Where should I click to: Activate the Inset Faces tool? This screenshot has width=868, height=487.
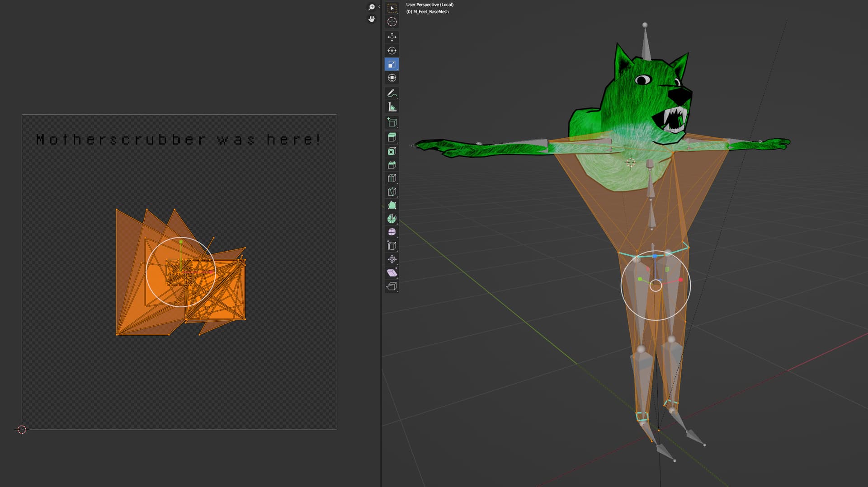coord(392,151)
